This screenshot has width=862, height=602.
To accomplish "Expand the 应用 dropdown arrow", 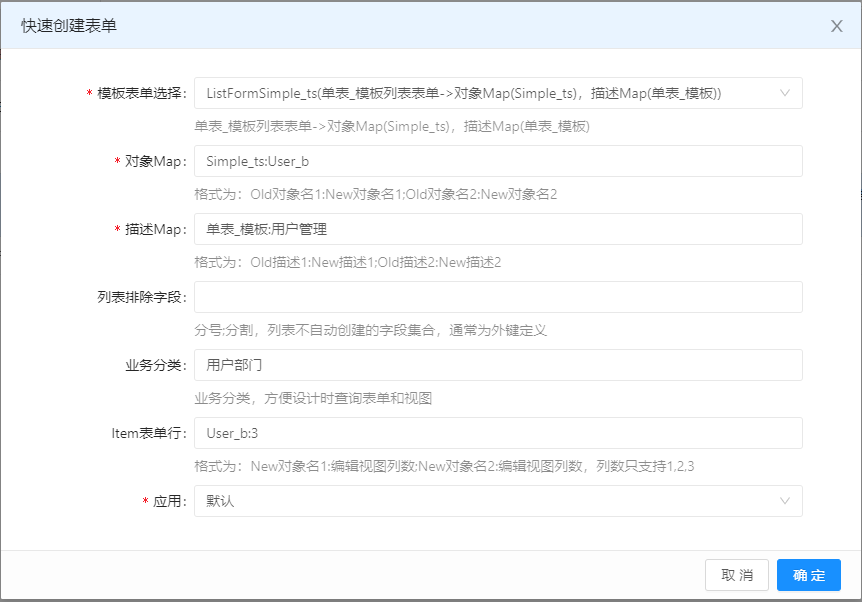I will click(x=784, y=501).
